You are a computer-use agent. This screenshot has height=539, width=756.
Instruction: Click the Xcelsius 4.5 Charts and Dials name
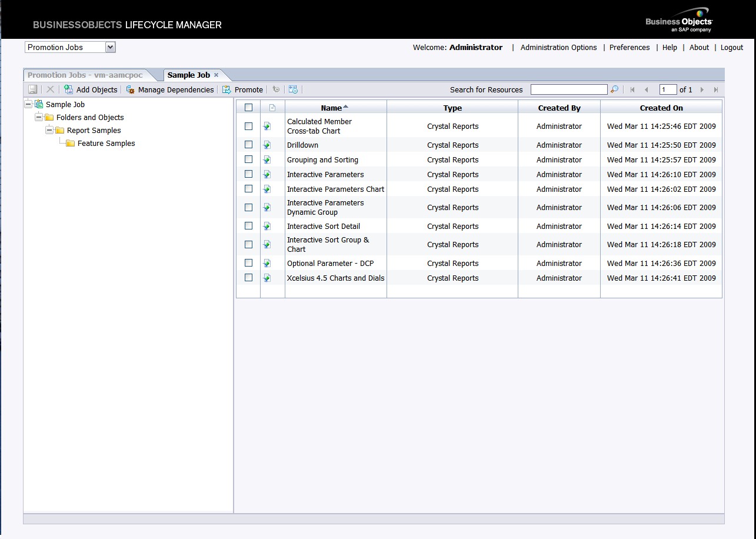pos(335,278)
